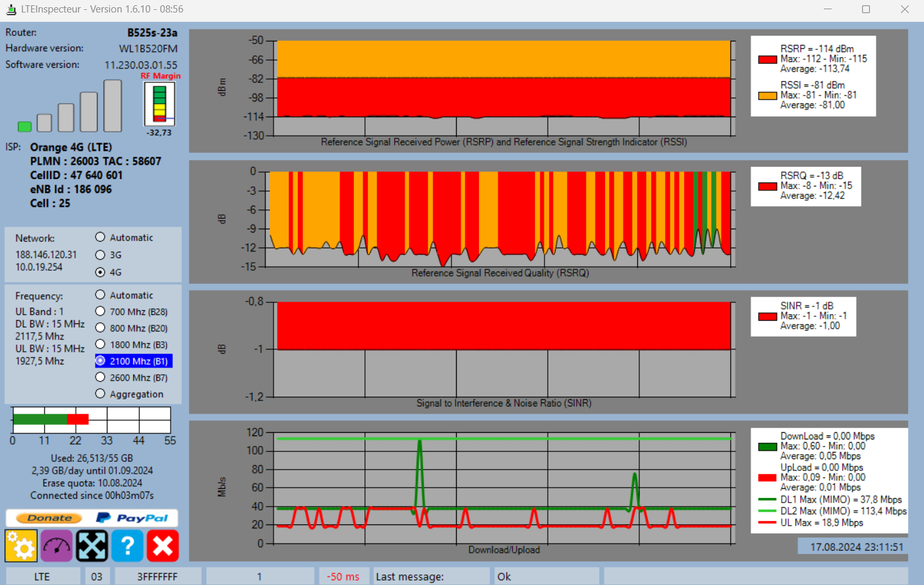The image size is (924, 585).
Task: Click the Orange 4G (LTE) ISP name
Action: [x=71, y=147]
